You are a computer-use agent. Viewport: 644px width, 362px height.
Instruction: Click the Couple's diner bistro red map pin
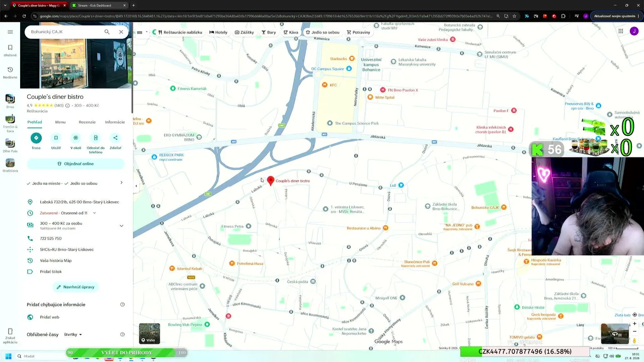[x=271, y=180]
